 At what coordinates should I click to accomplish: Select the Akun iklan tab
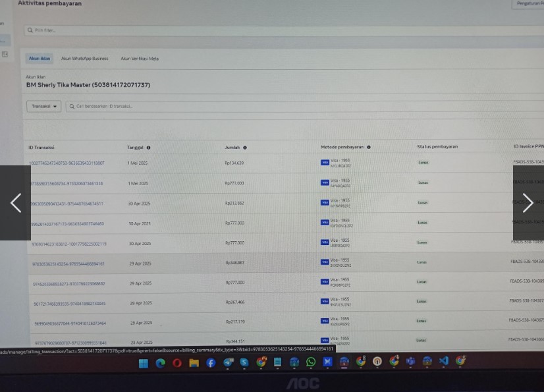click(x=39, y=59)
